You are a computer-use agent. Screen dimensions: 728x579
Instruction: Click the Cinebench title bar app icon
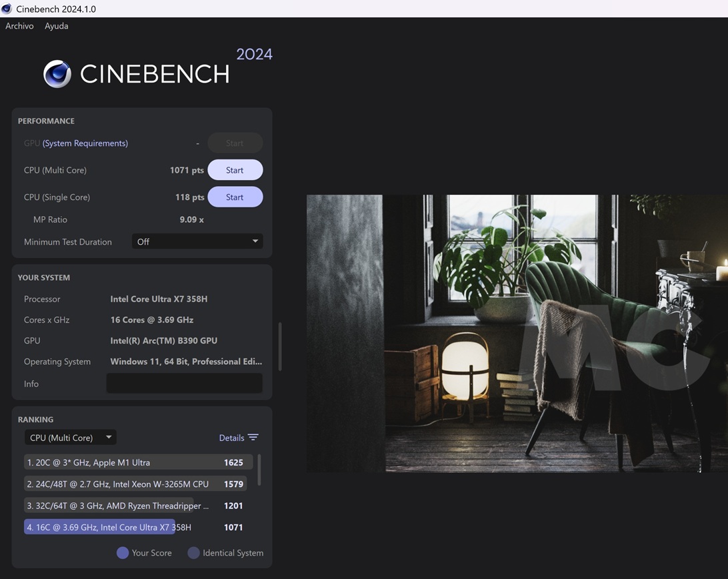[7, 9]
